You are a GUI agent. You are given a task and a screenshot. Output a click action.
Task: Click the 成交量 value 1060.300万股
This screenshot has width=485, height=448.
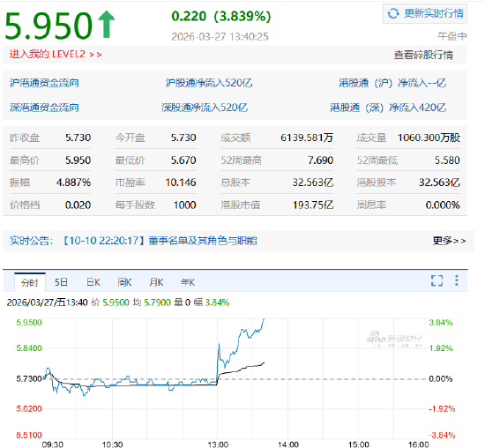click(429, 138)
